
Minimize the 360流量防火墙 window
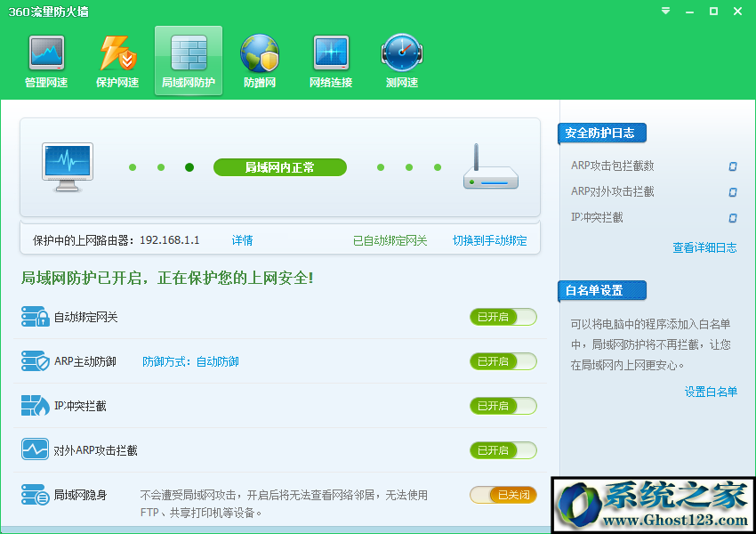pyautogui.click(x=689, y=11)
